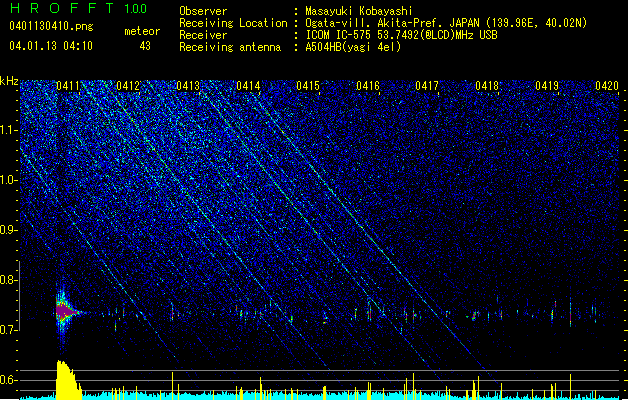Click the Ogata-vill. Akita-Pref. JAPAN location text
629x400 pixels.
[446, 23]
